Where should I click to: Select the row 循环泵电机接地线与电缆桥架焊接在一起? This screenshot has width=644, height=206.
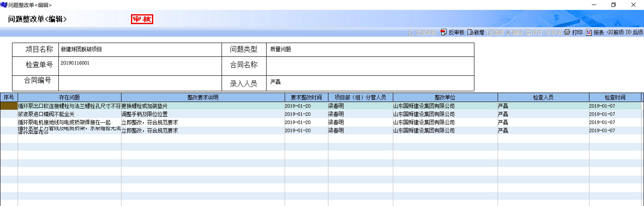click(69, 122)
